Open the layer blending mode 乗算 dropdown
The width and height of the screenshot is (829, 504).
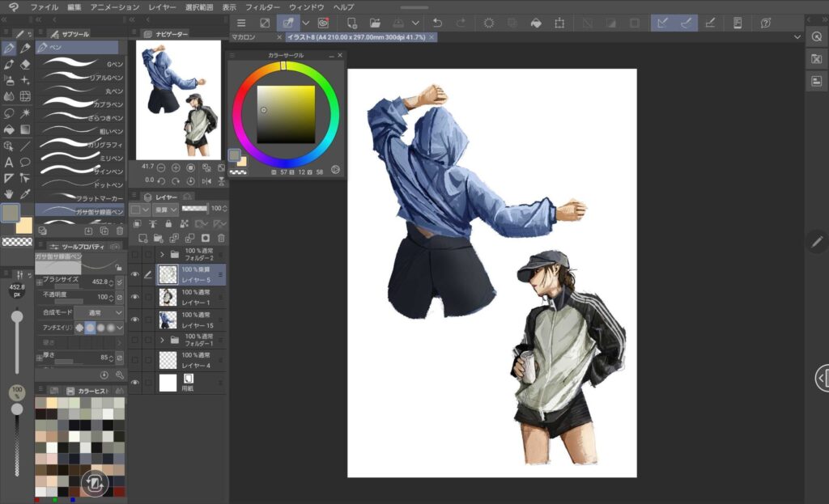coord(166,210)
